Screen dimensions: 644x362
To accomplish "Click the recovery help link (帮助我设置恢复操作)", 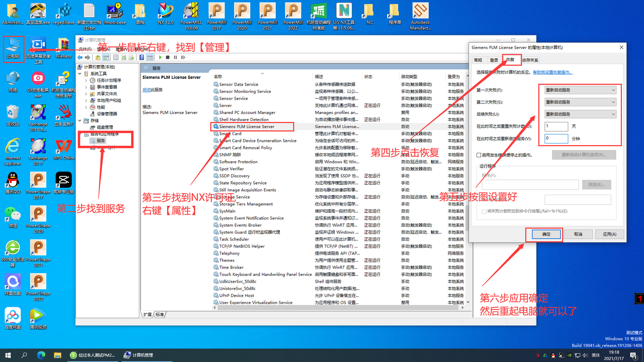I will coord(552,72).
